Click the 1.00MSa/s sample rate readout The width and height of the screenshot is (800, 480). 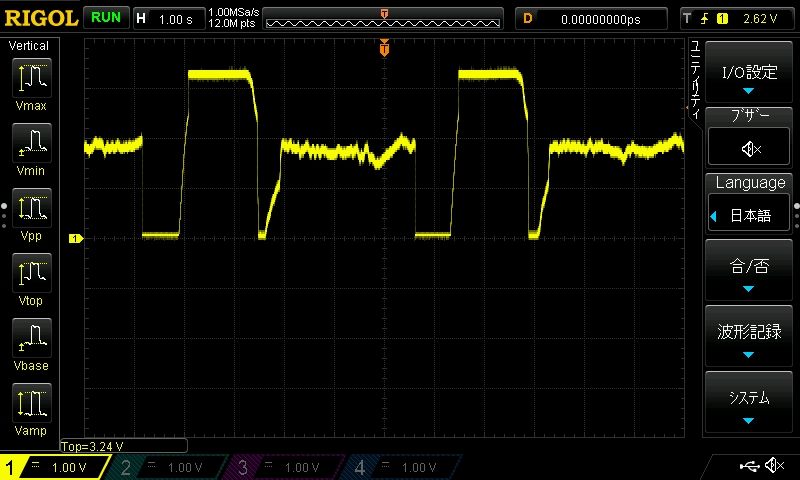234,12
